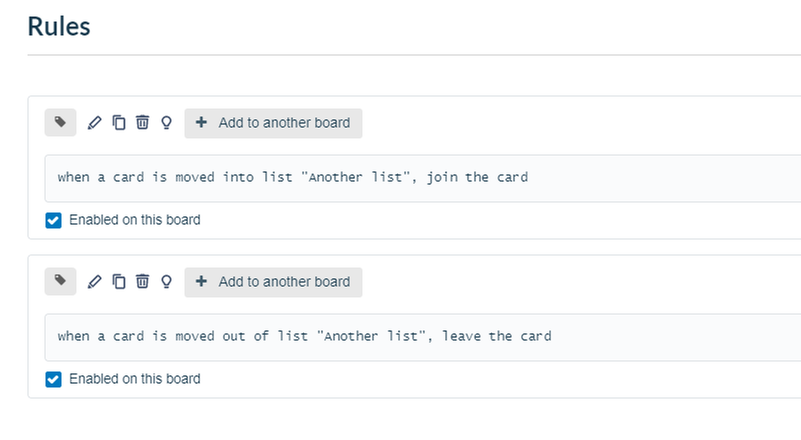Image resolution: width=801 pixels, height=440 pixels.
Task: Click the tag icon on the leave-card rule
Action: [x=60, y=282]
